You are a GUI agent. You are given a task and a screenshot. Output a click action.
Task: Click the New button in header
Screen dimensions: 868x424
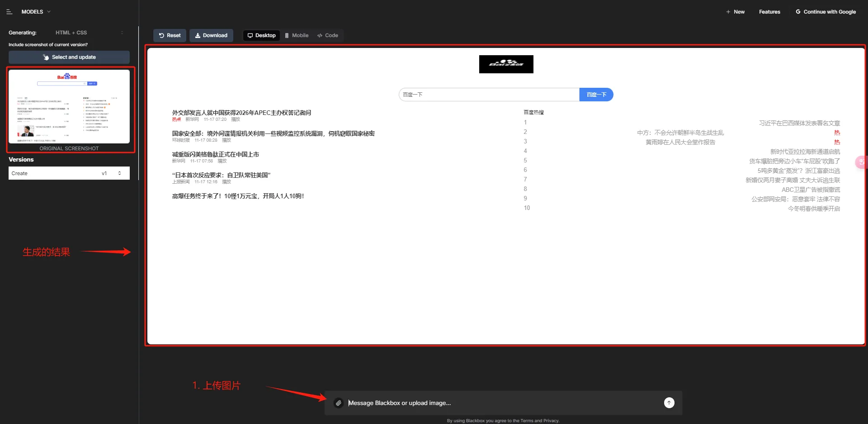coord(735,12)
